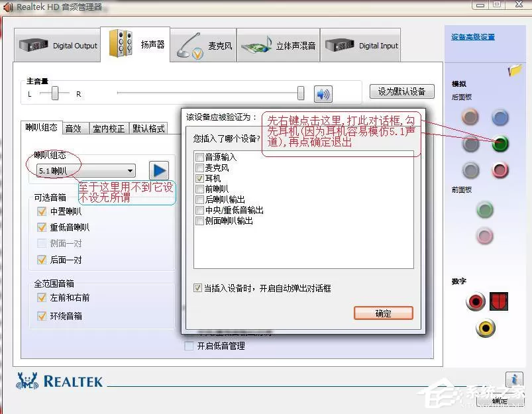Uncheck the 耳机 device checkbox
The width and height of the screenshot is (532, 414).
click(x=199, y=178)
